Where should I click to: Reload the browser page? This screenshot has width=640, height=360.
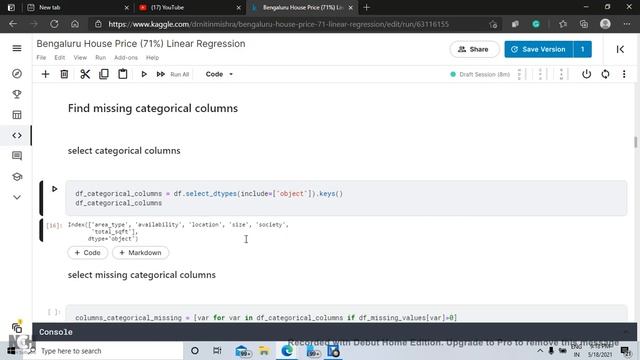[54, 24]
